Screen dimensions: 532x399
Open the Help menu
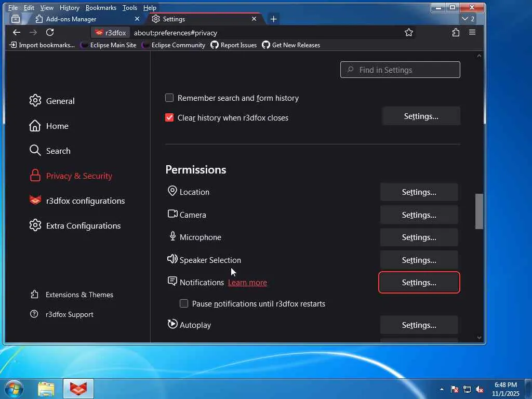[x=150, y=7]
